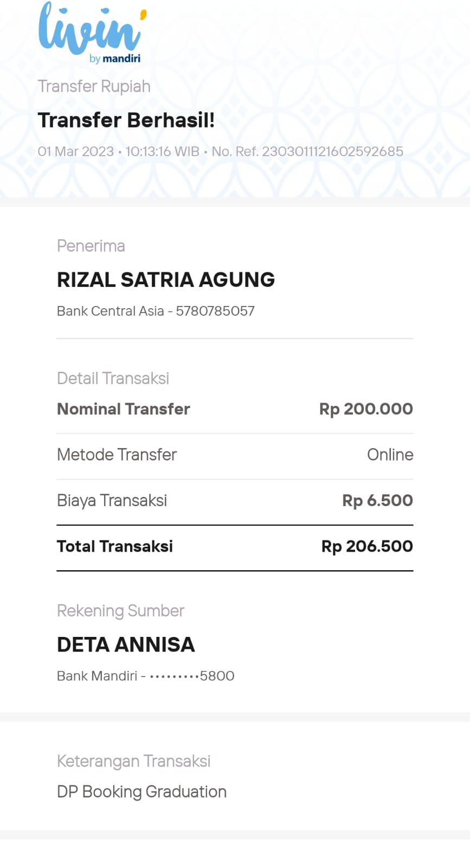Screen dimensions: 470x868
Task: Click the 01 Mar 2023 transaction date
Action: click(x=75, y=151)
